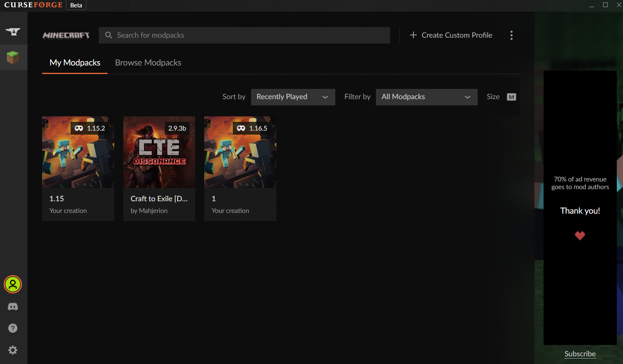The height and width of the screenshot is (364, 623).
Task: Click the '1.15' modpack title text
Action: click(57, 199)
